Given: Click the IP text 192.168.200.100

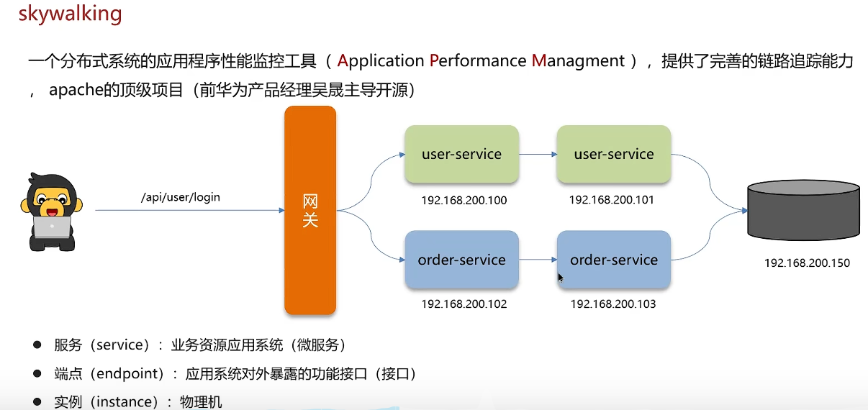Looking at the screenshot, I should point(464,201).
